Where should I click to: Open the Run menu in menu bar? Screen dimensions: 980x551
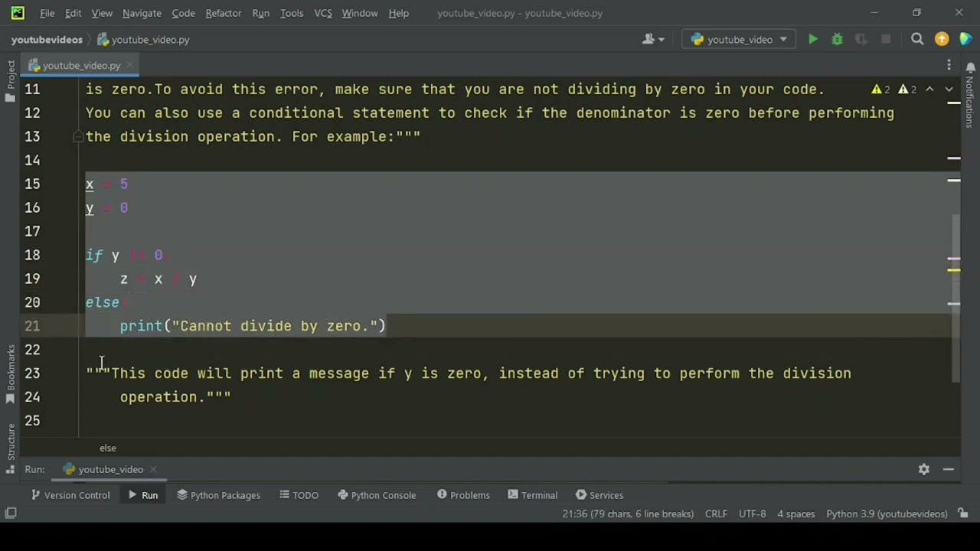[x=260, y=13]
